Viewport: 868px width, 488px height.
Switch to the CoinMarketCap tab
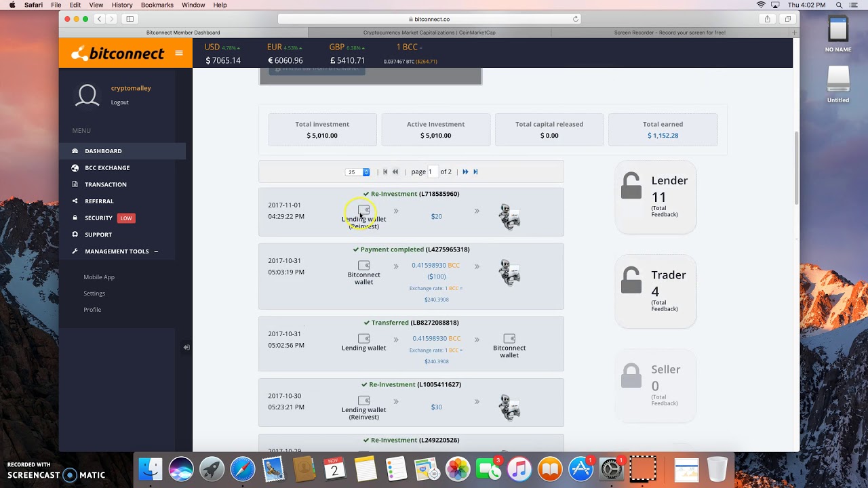429,33
